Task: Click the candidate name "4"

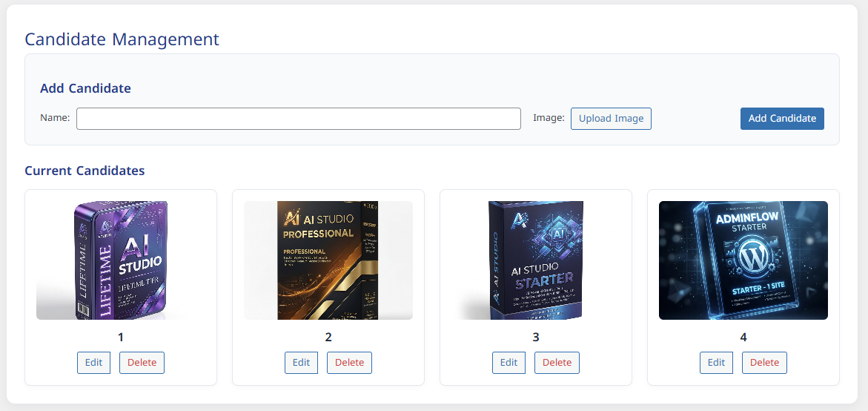Action: (x=743, y=338)
